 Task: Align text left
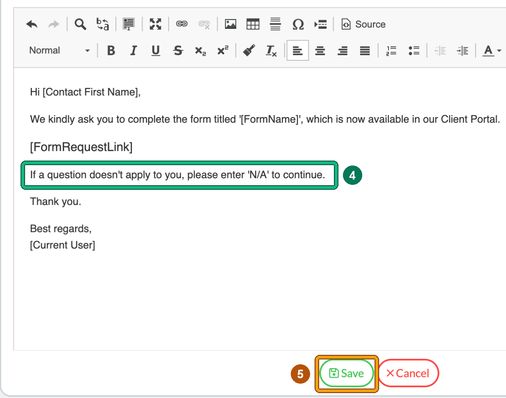click(298, 51)
